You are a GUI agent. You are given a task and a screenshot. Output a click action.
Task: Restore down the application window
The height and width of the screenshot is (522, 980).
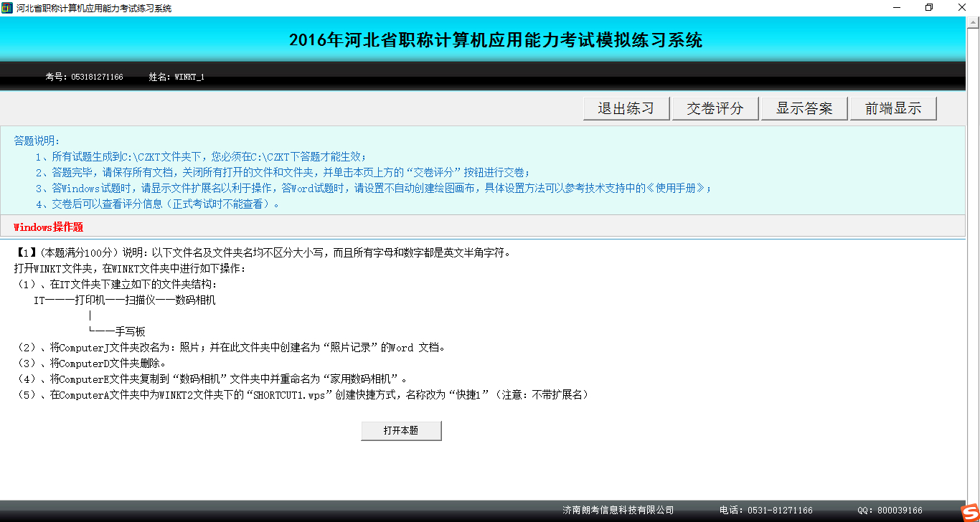click(x=929, y=8)
